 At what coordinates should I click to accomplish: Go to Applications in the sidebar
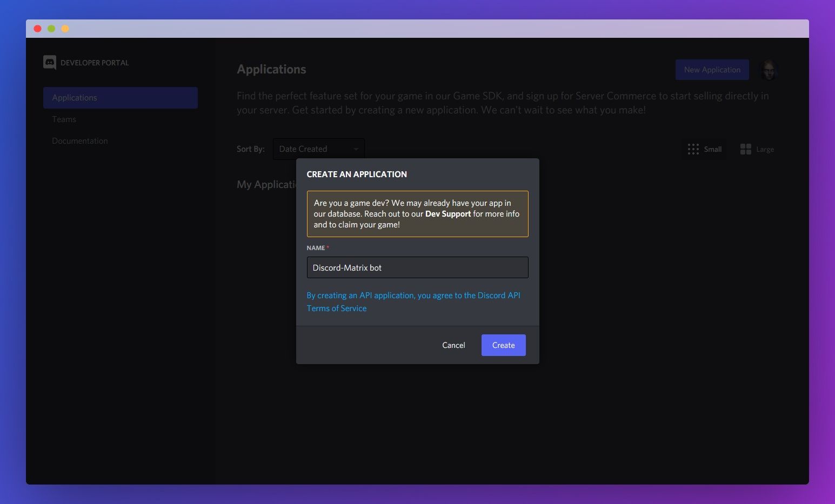click(x=121, y=98)
